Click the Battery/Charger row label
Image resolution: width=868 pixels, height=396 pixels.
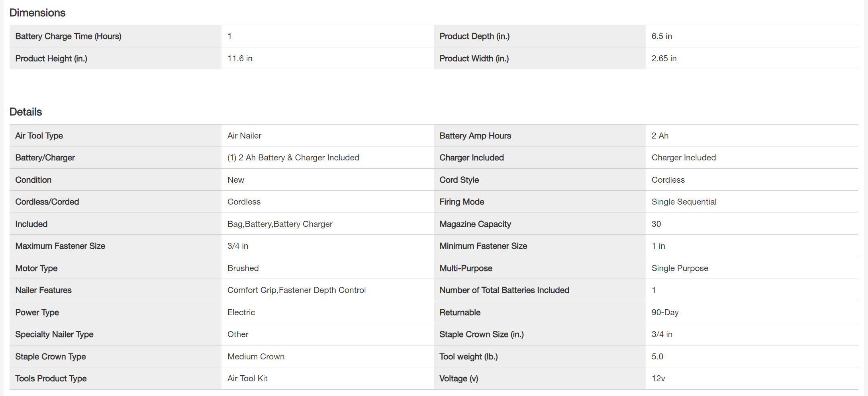tap(45, 158)
